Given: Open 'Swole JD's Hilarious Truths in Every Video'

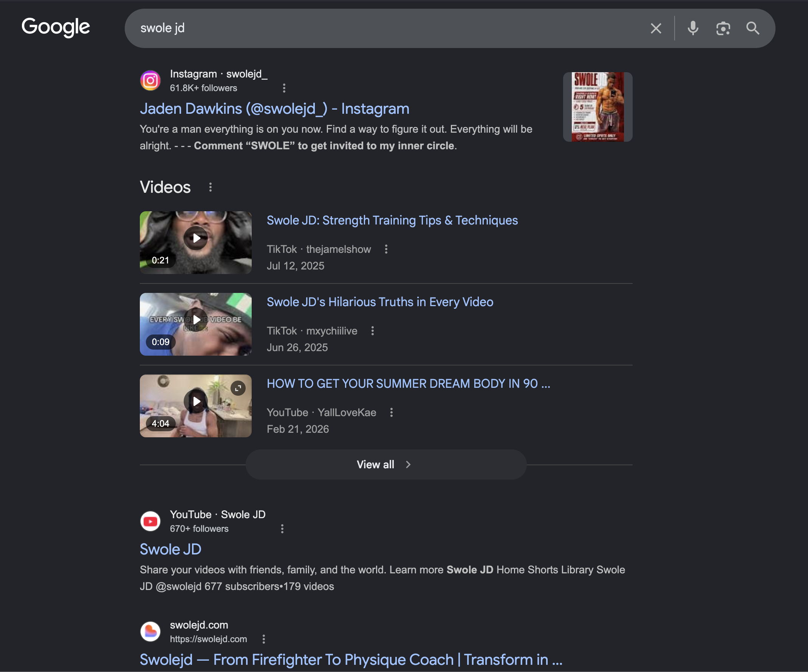Looking at the screenshot, I should point(380,302).
